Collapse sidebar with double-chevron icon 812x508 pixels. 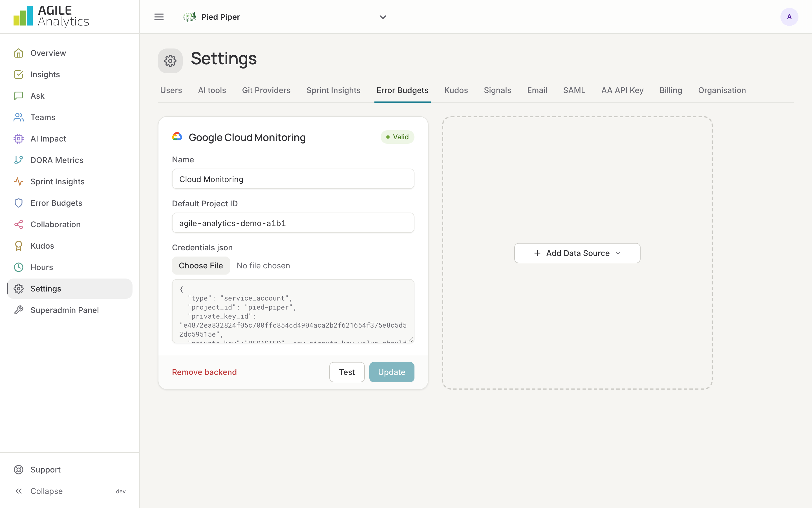tap(19, 491)
